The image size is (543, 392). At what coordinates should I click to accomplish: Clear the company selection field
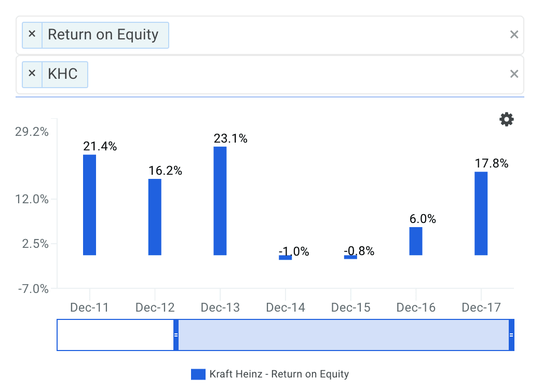pos(514,74)
